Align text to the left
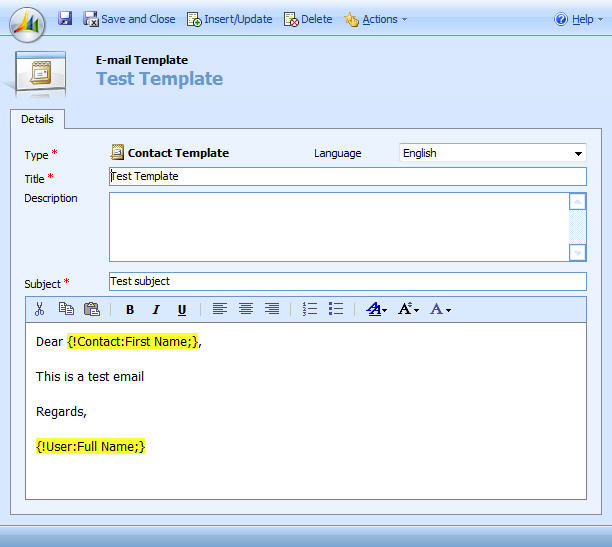Screen dimensions: 612x547 (x=220, y=309)
